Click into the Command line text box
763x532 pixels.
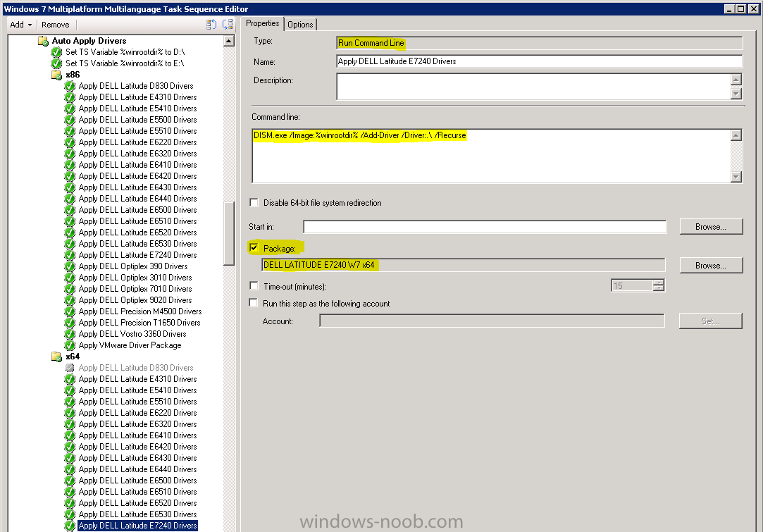[x=492, y=156]
